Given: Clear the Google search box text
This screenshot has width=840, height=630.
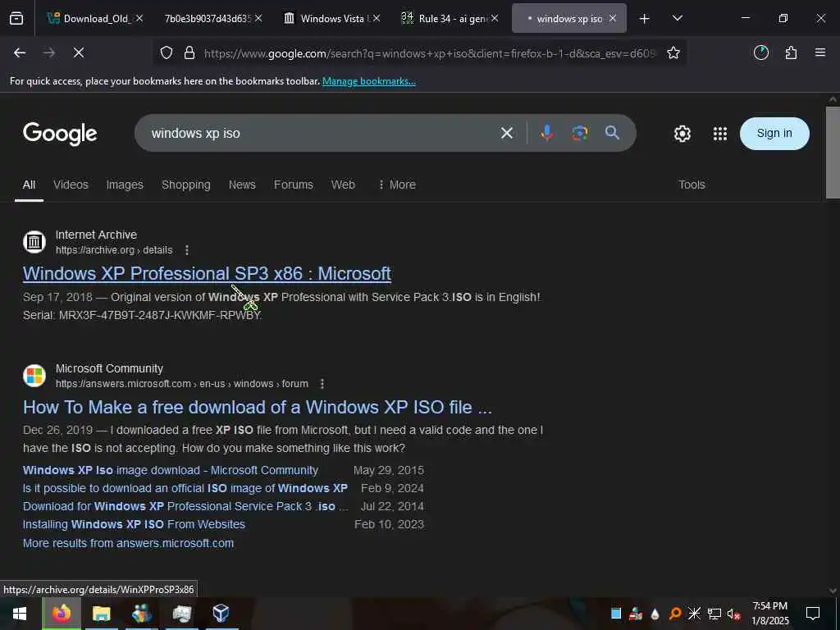Looking at the screenshot, I should point(507,133).
